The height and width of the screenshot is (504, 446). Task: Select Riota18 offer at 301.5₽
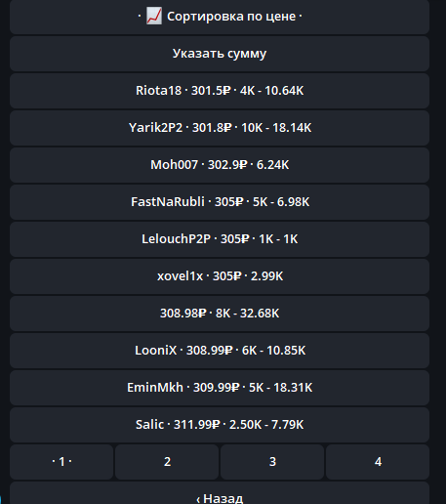[220, 91]
